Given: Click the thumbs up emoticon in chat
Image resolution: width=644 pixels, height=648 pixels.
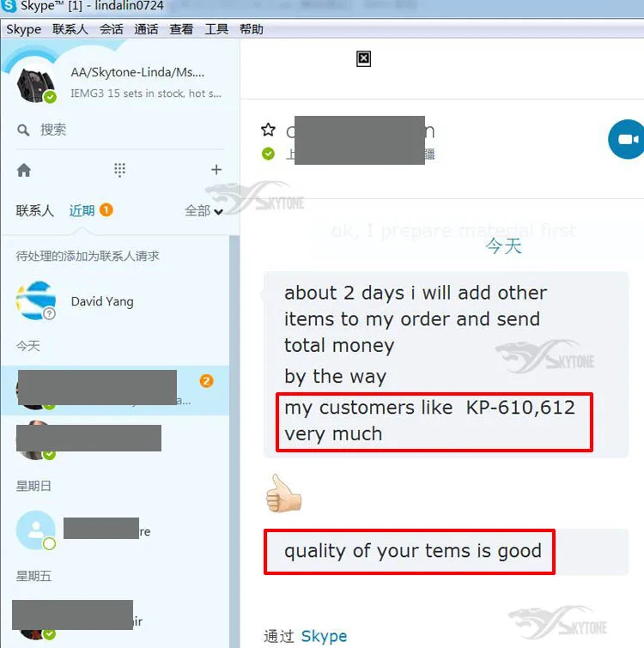Looking at the screenshot, I should (x=283, y=494).
